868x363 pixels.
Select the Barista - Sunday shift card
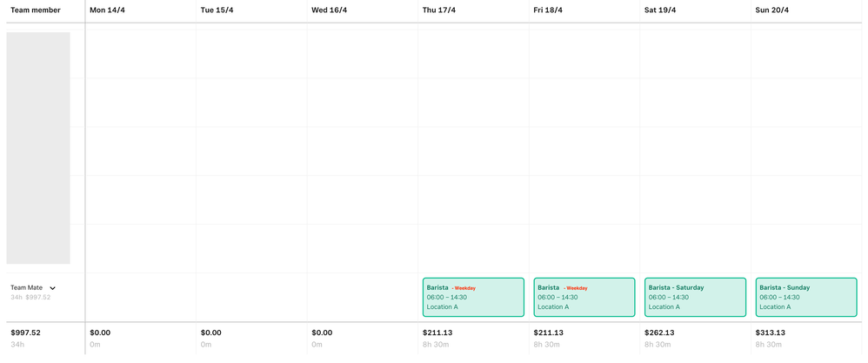806,298
